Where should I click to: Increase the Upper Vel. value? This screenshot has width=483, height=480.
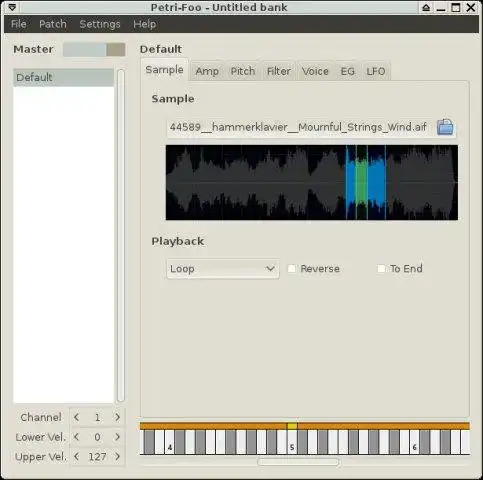(x=117, y=456)
